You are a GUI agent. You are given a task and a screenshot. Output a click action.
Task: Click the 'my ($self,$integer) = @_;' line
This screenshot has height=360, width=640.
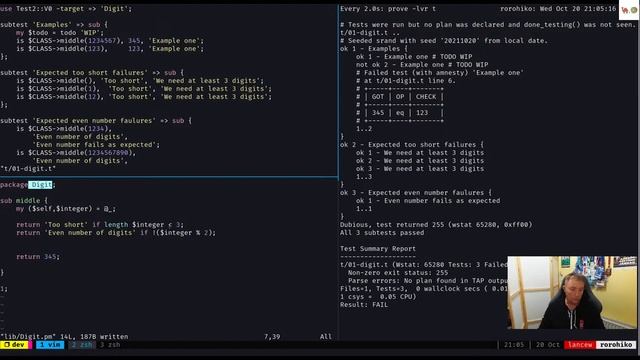tap(66, 209)
